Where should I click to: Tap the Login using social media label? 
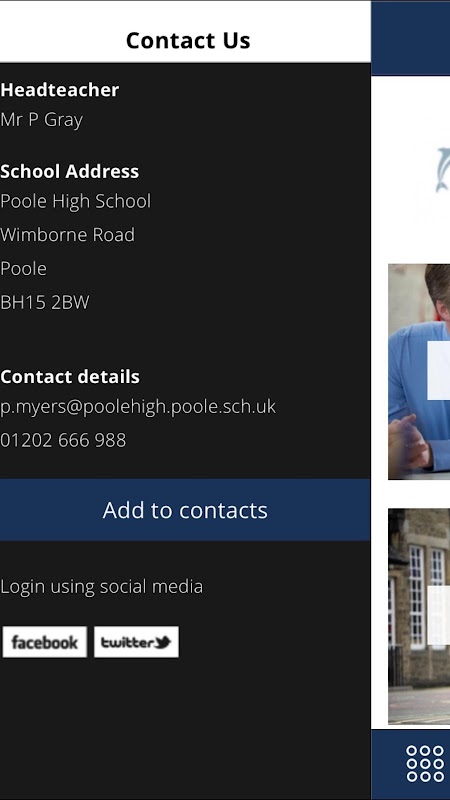coord(102,587)
